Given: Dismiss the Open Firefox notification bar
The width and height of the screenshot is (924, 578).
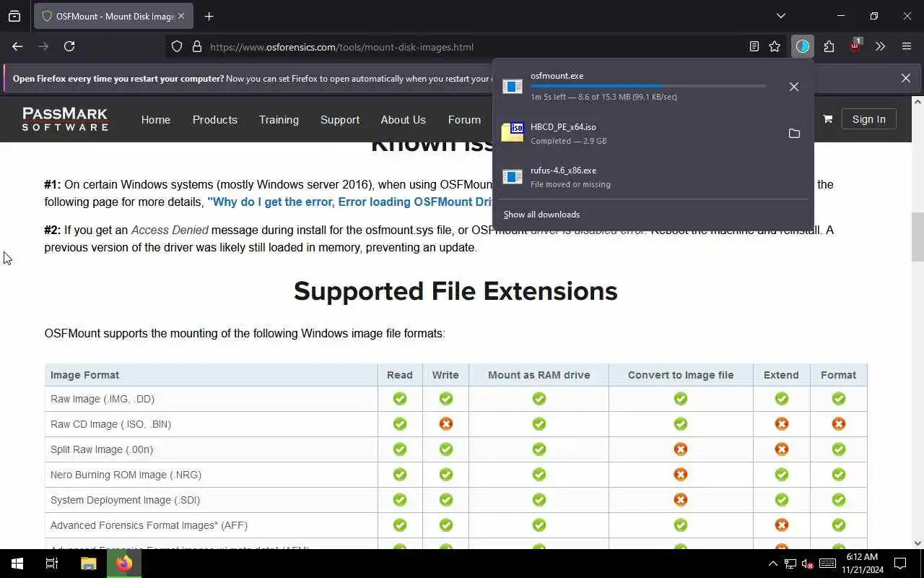Looking at the screenshot, I should [x=905, y=78].
